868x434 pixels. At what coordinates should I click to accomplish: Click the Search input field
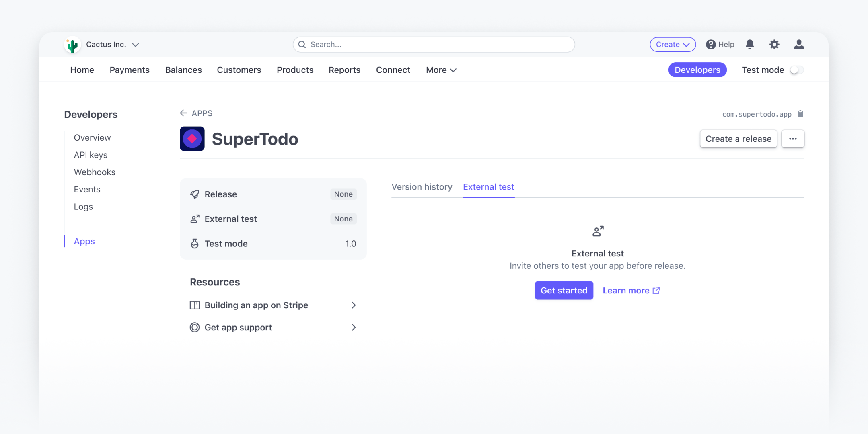434,45
